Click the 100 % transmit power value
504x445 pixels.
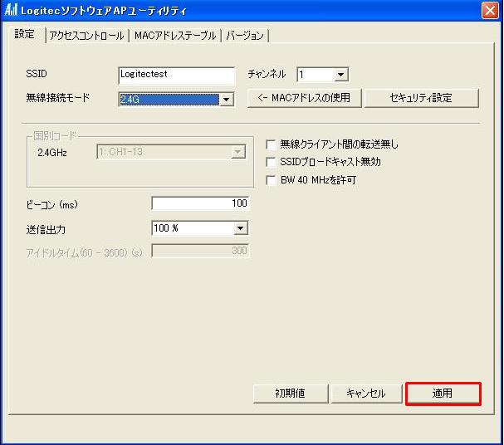[192, 228]
